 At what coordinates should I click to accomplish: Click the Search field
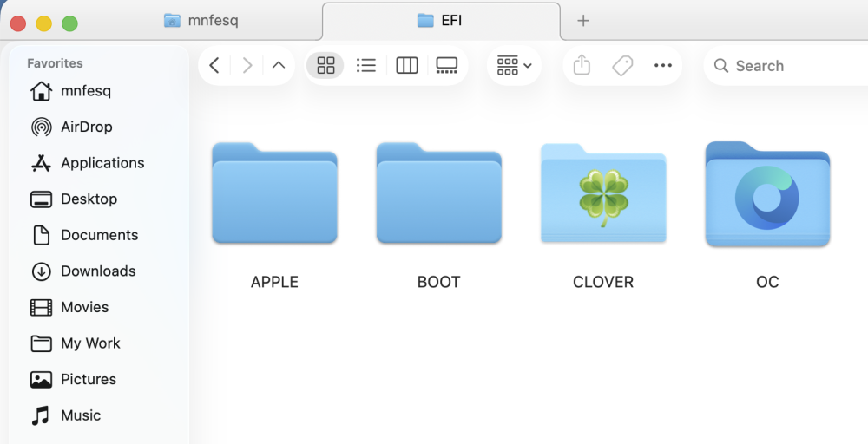[786, 66]
